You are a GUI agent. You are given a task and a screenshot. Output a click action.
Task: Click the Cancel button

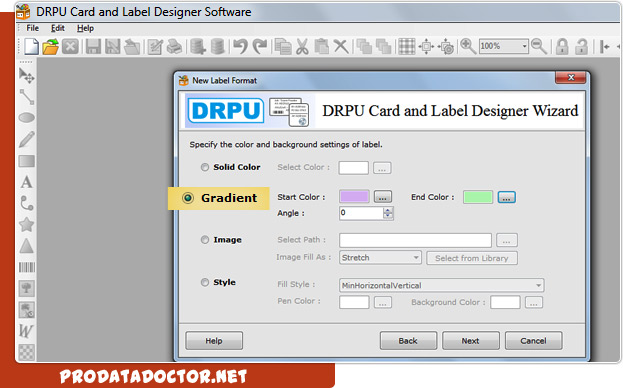pos(533,341)
